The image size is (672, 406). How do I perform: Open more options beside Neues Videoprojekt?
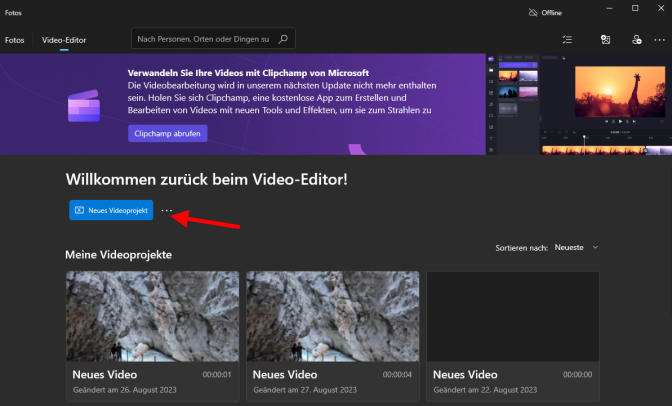click(167, 211)
